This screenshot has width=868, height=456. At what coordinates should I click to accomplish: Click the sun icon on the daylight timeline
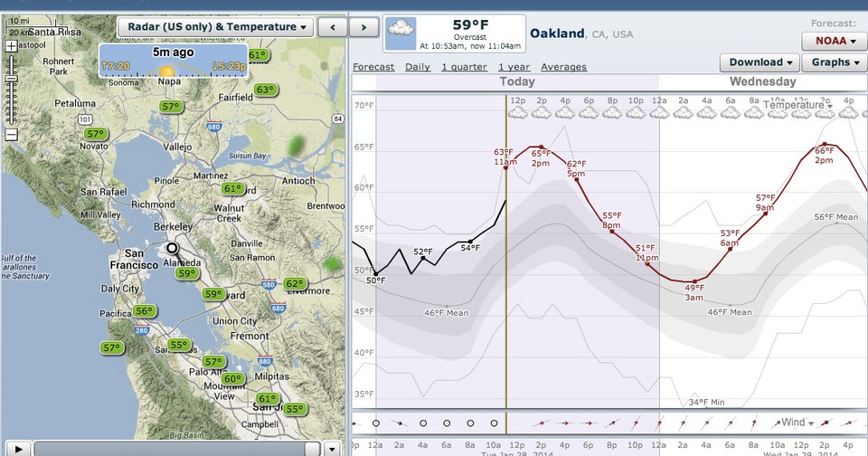pyautogui.click(x=165, y=70)
